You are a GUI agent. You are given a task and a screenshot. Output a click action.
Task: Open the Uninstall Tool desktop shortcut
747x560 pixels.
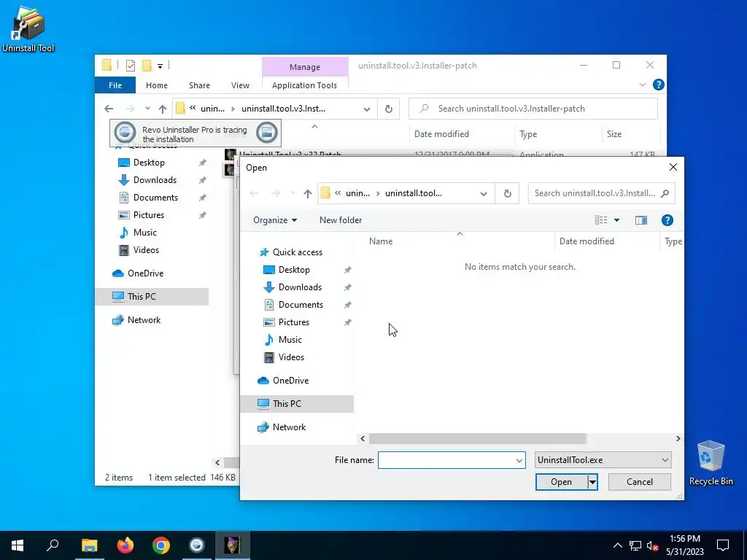point(28,29)
